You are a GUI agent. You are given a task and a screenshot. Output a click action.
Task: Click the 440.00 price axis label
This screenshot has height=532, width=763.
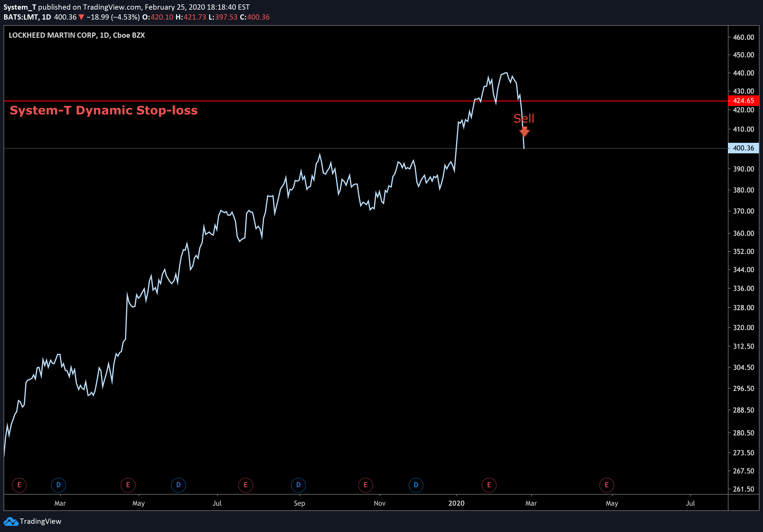tap(743, 73)
